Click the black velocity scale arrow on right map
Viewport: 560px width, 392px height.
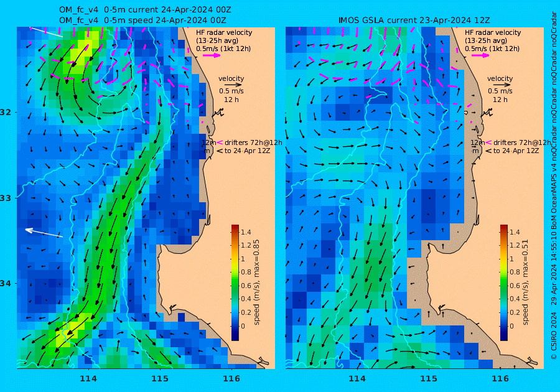(x=502, y=85)
